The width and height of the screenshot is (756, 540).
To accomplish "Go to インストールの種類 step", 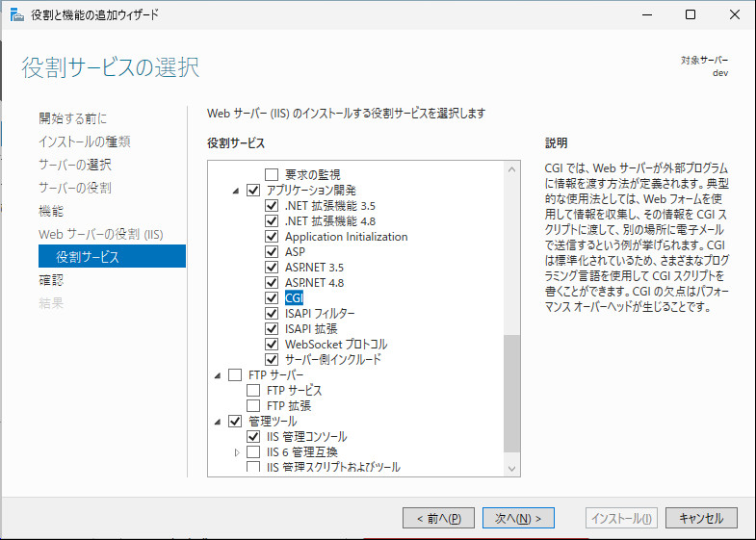I will click(x=85, y=141).
